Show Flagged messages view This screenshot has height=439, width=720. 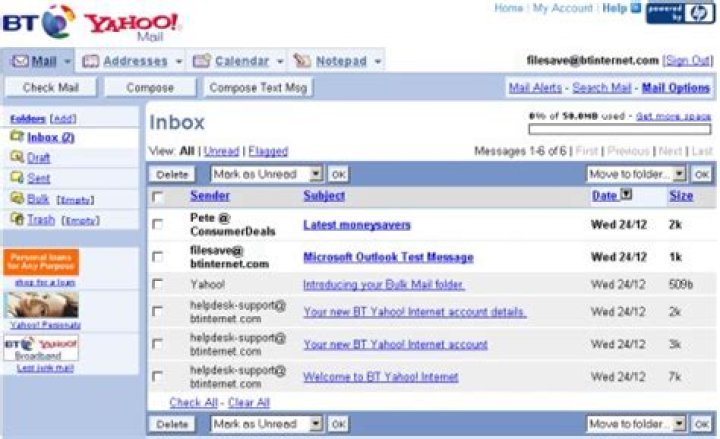pos(268,151)
